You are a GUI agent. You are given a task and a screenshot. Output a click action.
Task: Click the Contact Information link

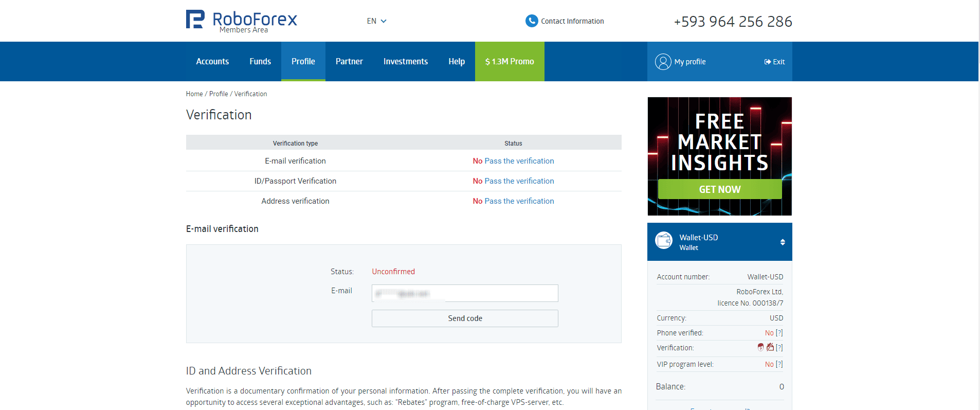click(572, 21)
